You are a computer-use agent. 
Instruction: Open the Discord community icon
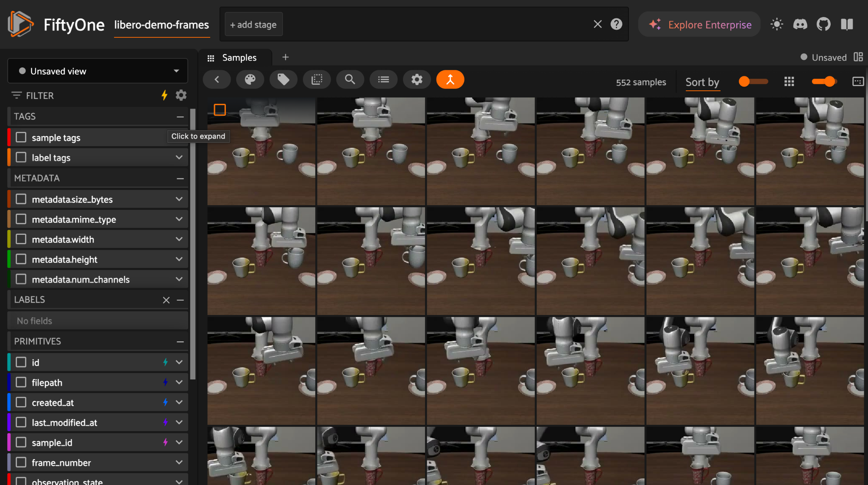coord(800,24)
